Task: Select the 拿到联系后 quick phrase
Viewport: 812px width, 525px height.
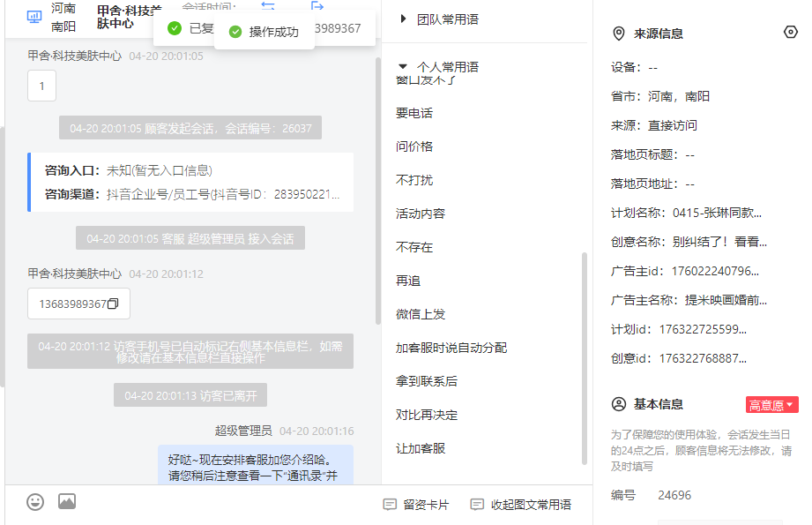Action: [427, 381]
